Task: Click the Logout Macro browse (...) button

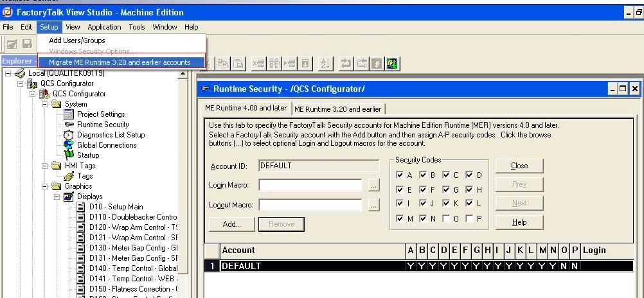Action: tap(373, 205)
